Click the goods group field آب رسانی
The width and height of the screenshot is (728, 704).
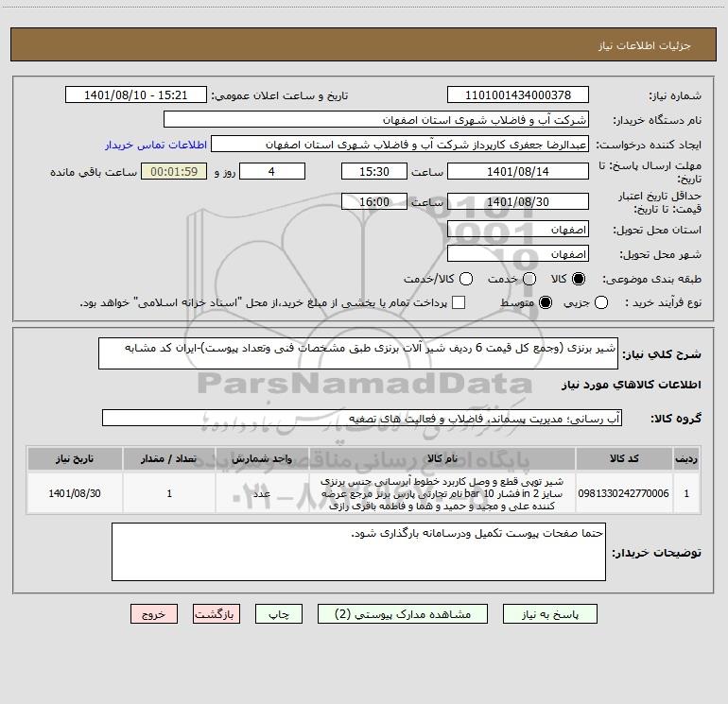(x=362, y=418)
